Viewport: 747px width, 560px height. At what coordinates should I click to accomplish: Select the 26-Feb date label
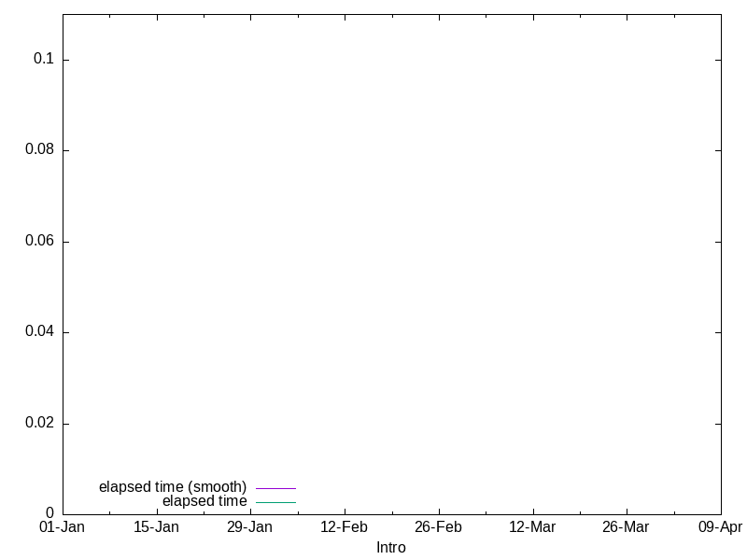438,527
